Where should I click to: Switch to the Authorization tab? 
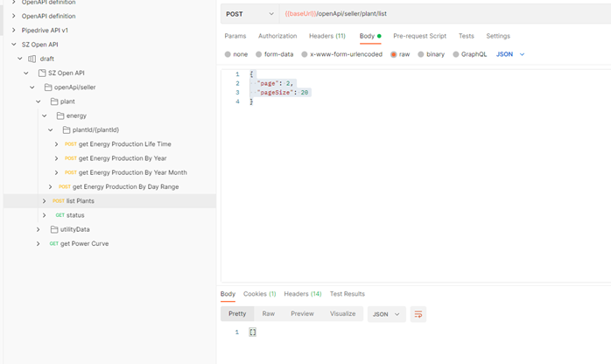click(x=277, y=36)
